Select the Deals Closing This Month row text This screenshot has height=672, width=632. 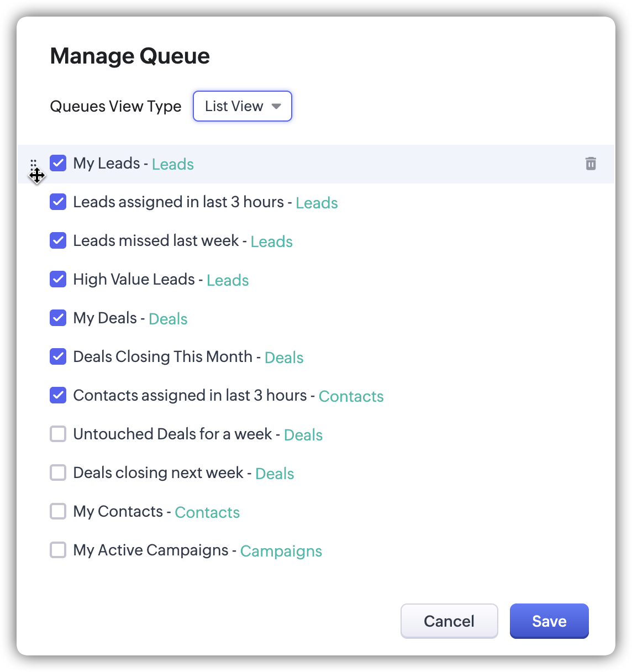coord(162,356)
